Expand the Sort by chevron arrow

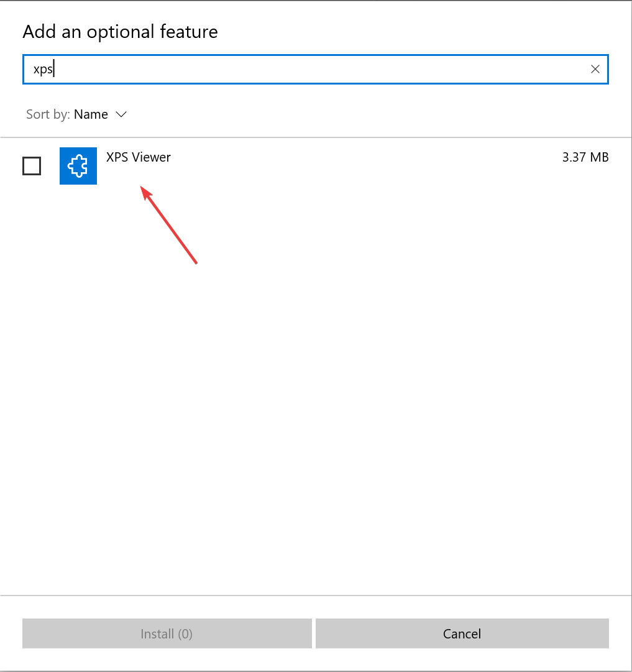121,114
